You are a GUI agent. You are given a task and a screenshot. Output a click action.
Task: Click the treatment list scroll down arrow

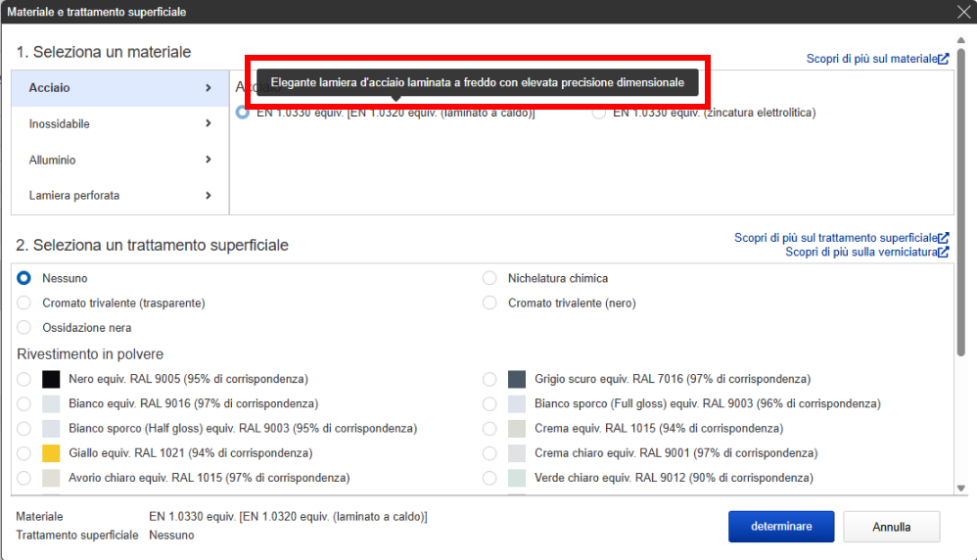coord(960,489)
